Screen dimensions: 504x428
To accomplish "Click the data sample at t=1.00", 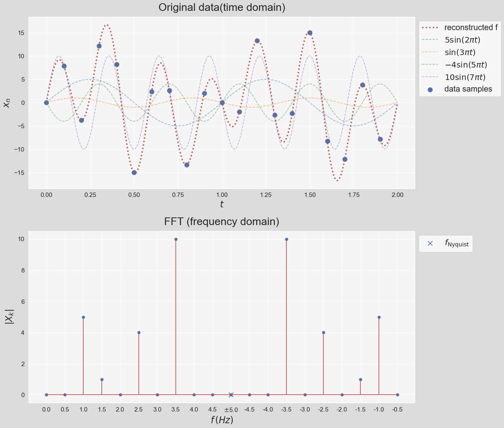I will (x=222, y=102).
